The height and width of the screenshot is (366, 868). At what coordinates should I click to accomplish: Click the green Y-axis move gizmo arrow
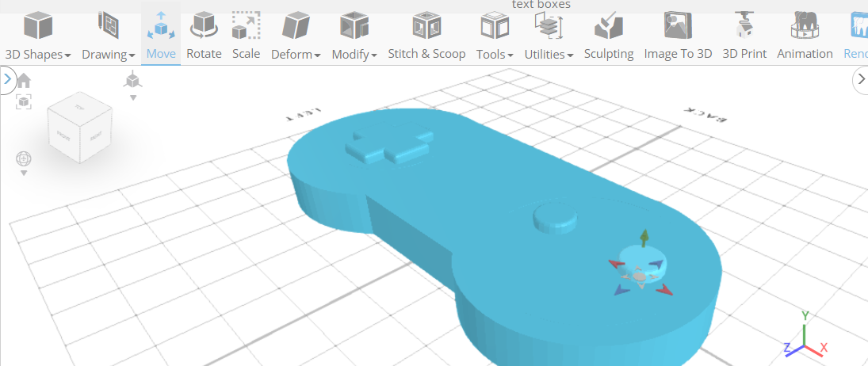pyautogui.click(x=644, y=237)
